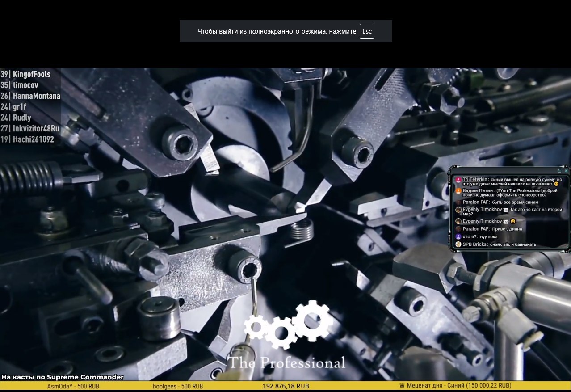The height and width of the screenshot is (392, 571).
Task: Click SPB Bricks avatar in chat
Action: (x=458, y=244)
